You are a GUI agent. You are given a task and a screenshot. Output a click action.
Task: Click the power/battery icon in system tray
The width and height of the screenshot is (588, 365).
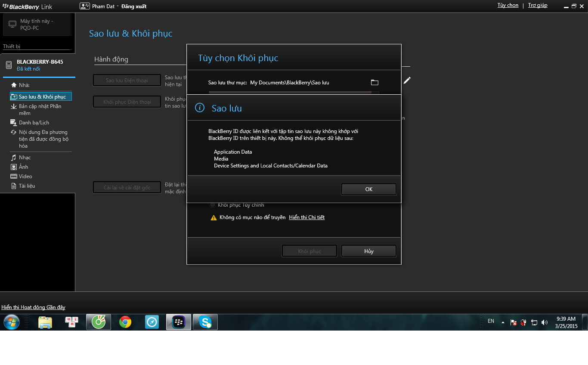[524, 322]
